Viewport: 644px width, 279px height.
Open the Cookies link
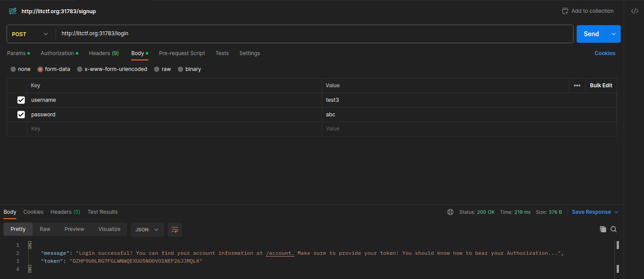(x=605, y=53)
